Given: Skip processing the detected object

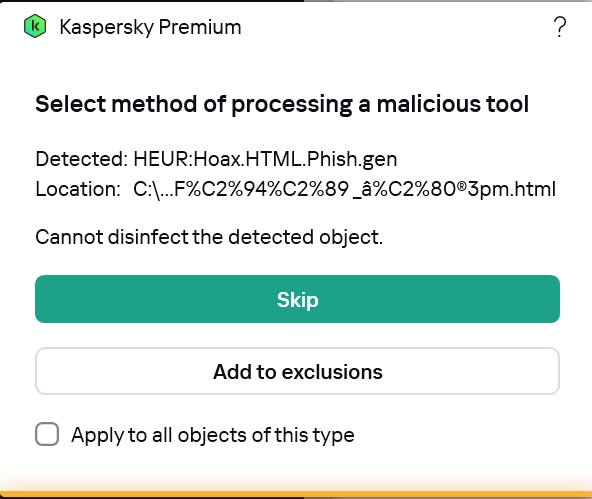Looking at the screenshot, I should coord(298,299).
